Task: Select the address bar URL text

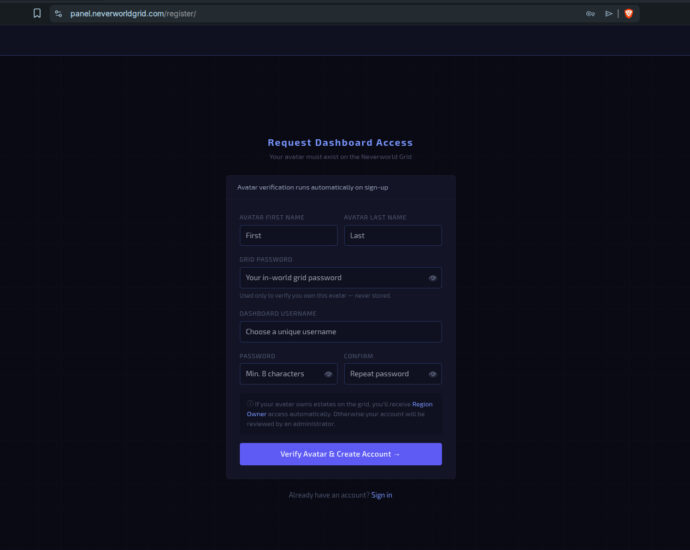Action: [133, 14]
